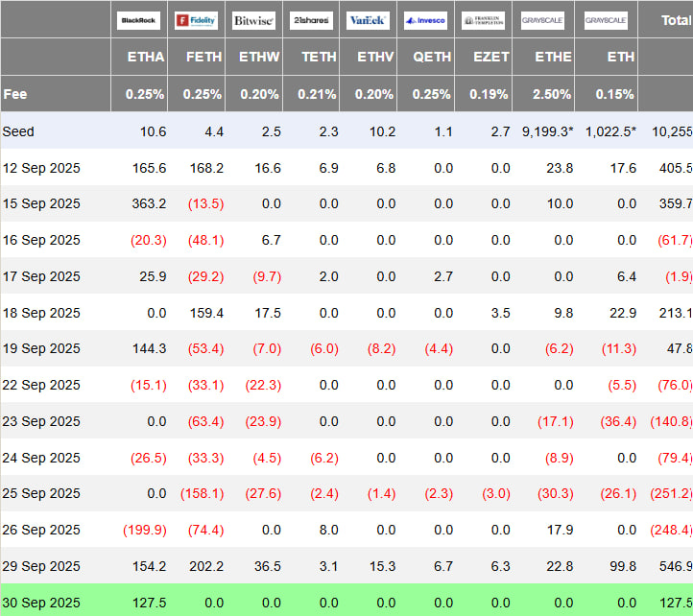Click the Grayscale logo above ETHE
The image size is (693, 616).
pos(543,20)
